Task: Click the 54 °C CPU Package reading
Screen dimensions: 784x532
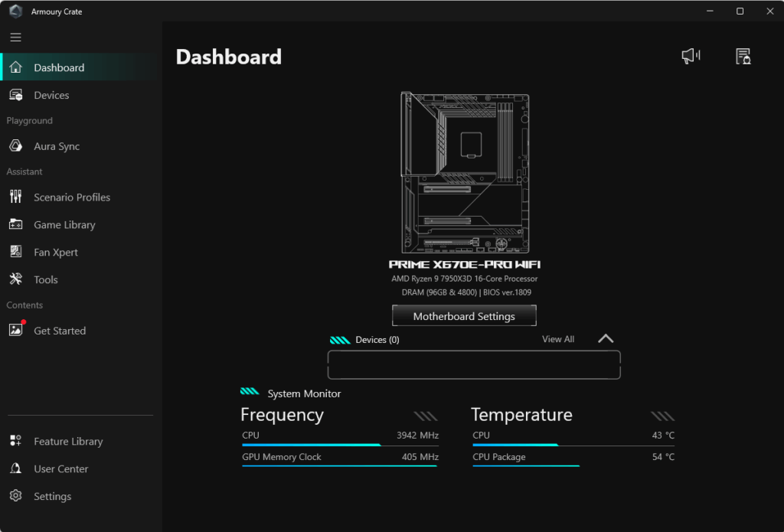Action: coord(663,456)
